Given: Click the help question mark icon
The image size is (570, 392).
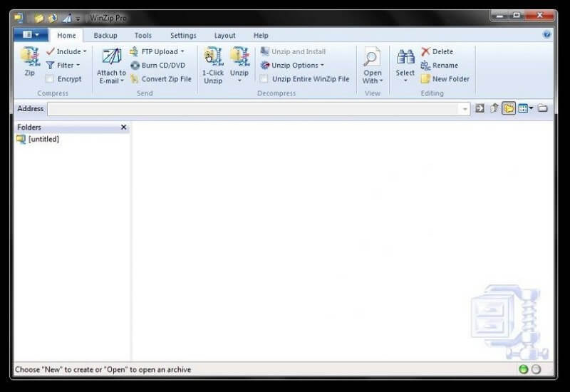Looking at the screenshot, I should click(546, 34).
